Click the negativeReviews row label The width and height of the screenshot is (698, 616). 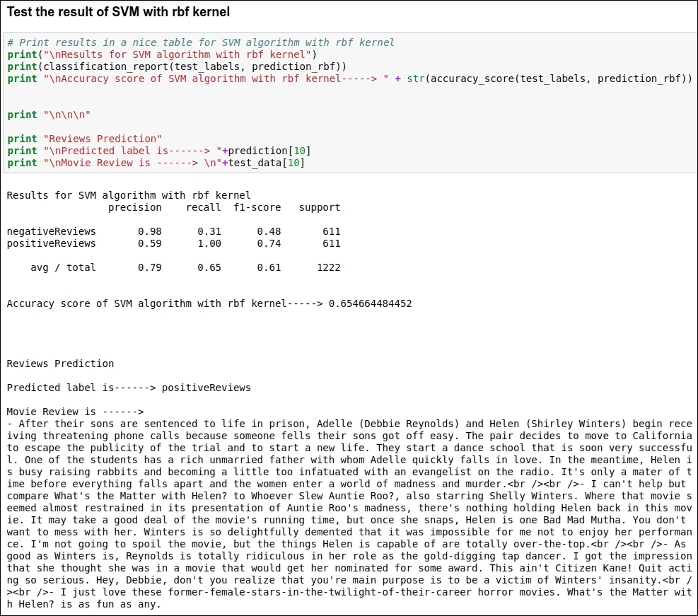point(51,231)
